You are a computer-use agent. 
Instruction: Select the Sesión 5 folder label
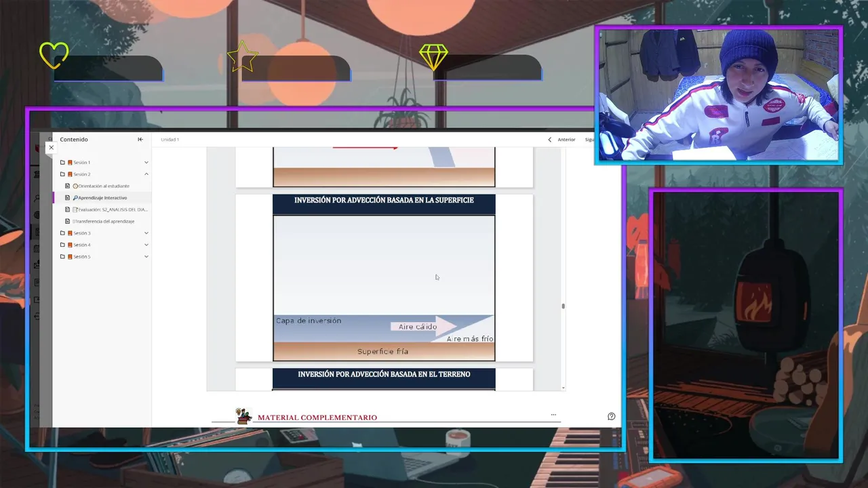click(x=82, y=257)
